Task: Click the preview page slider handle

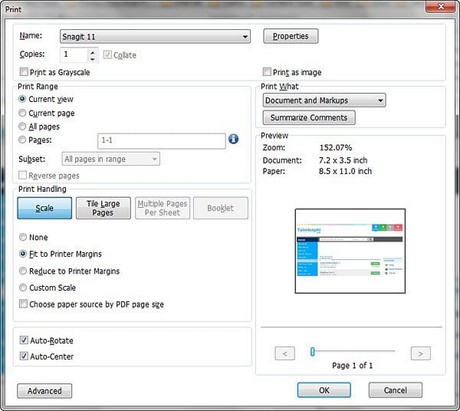Action: point(312,351)
